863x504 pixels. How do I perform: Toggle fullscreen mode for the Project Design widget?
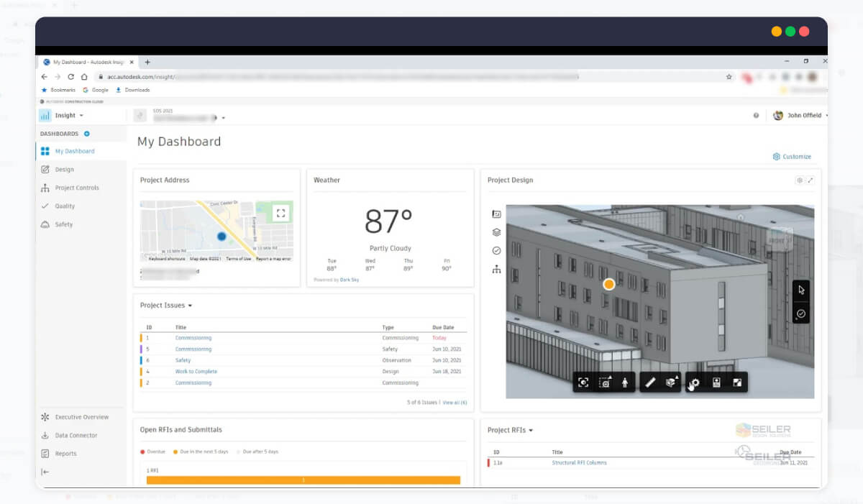coord(810,180)
